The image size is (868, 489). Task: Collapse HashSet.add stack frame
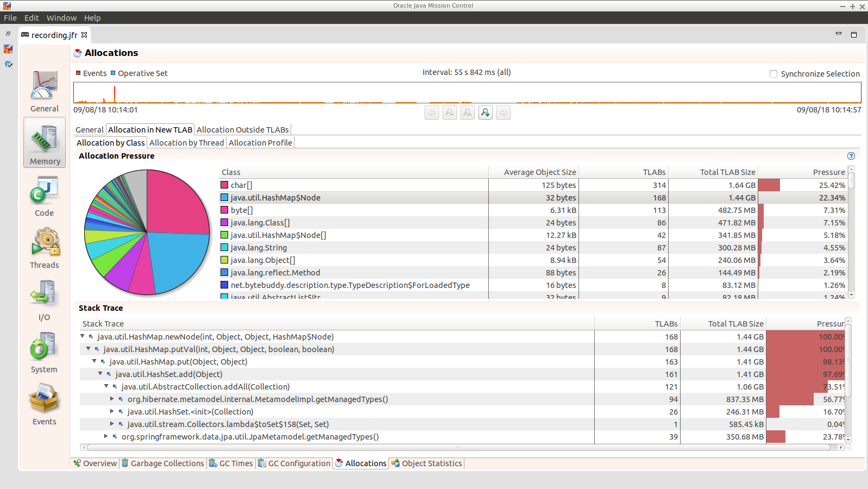[100, 374]
